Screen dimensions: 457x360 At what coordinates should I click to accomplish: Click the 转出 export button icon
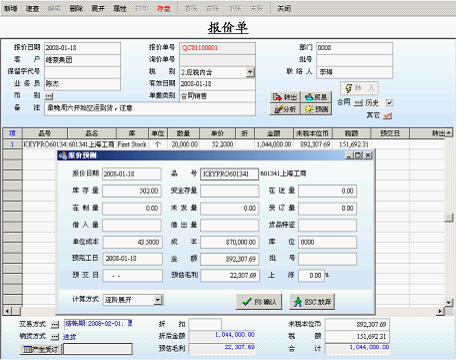click(285, 97)
